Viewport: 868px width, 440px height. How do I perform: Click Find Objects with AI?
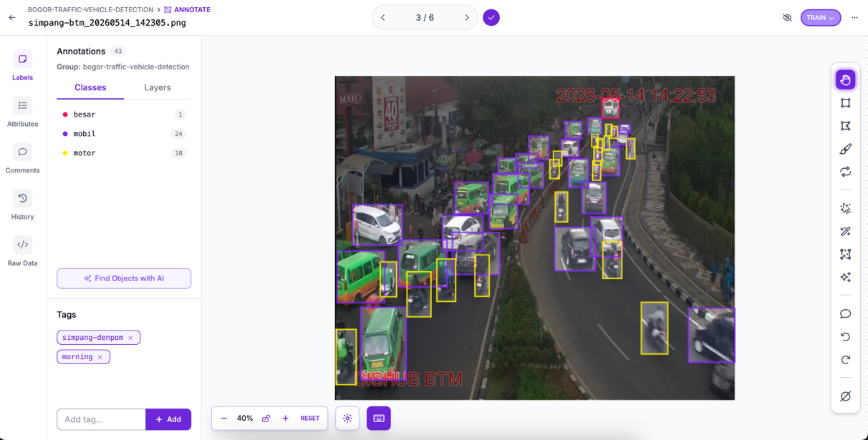pos(124,278)
